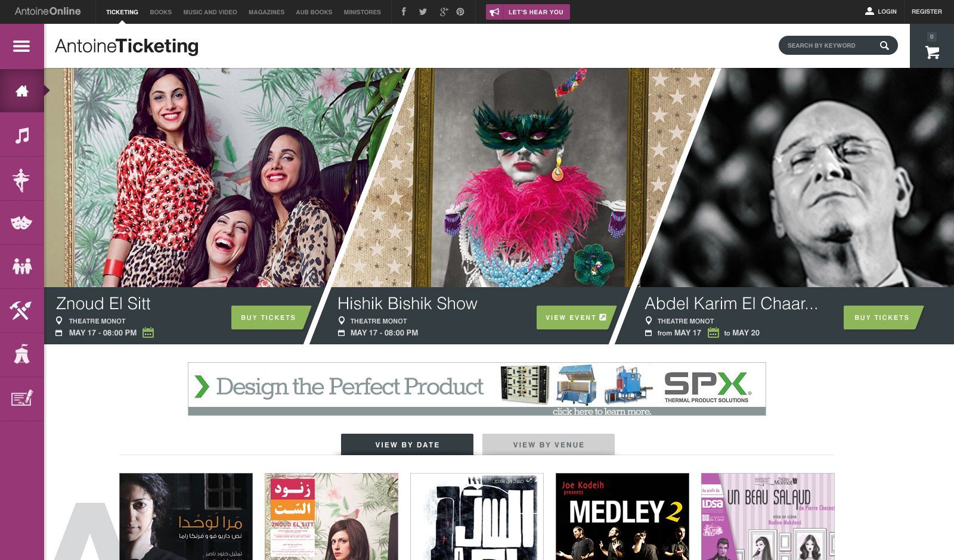Click the Abdel Karim El Chaar title

pos(731,303)
